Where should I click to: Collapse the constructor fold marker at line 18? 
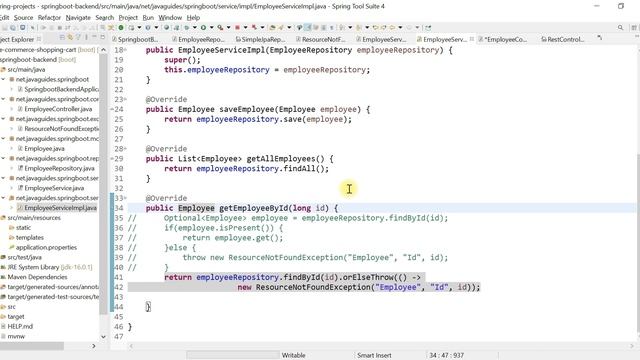click(x=125, y=50)
